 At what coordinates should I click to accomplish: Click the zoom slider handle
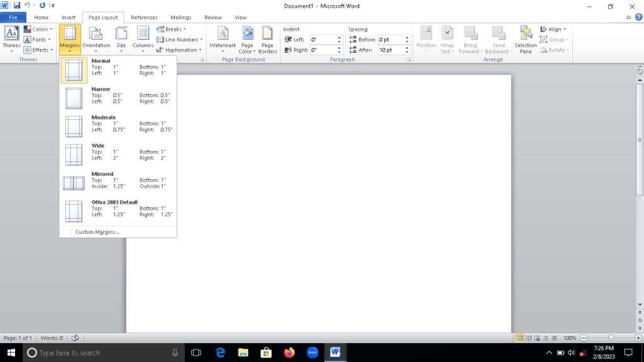click(x=611, y=337)
